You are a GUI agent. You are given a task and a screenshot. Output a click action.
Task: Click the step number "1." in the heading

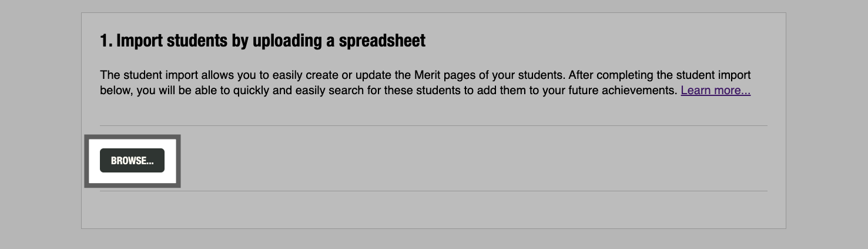pos(106,41)
